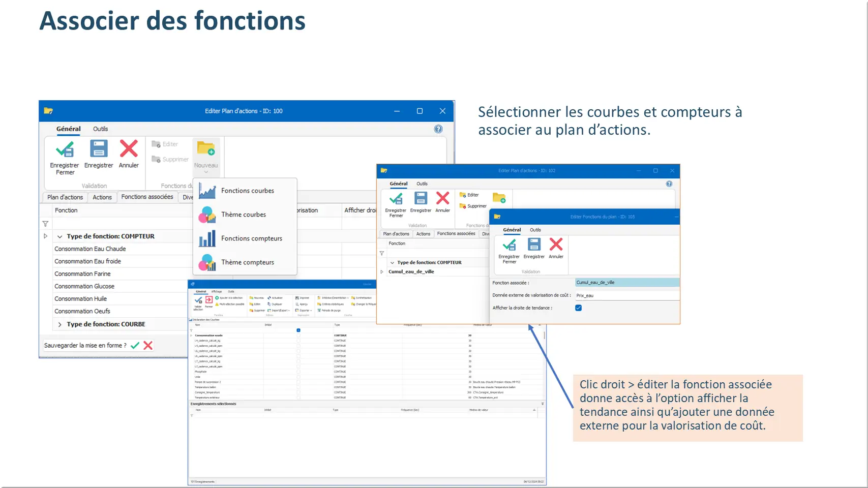Click the Valider sélection icon in curves window
This screenshot has width=868, height=488.
click(x=198, y=301)
